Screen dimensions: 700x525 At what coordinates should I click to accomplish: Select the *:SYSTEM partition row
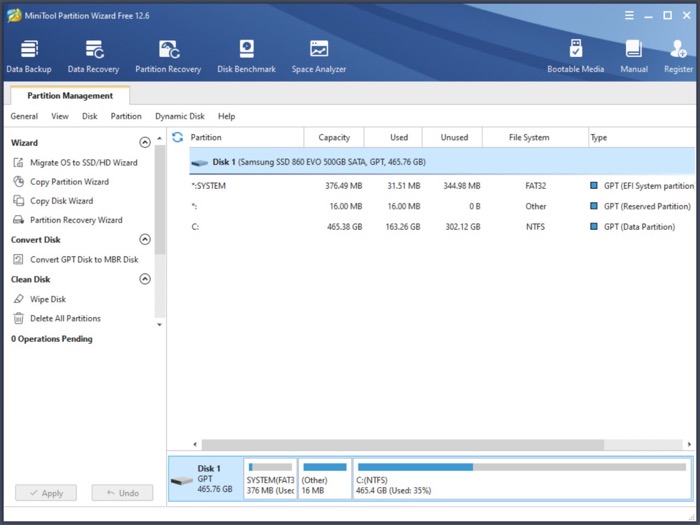click(442, 186)
